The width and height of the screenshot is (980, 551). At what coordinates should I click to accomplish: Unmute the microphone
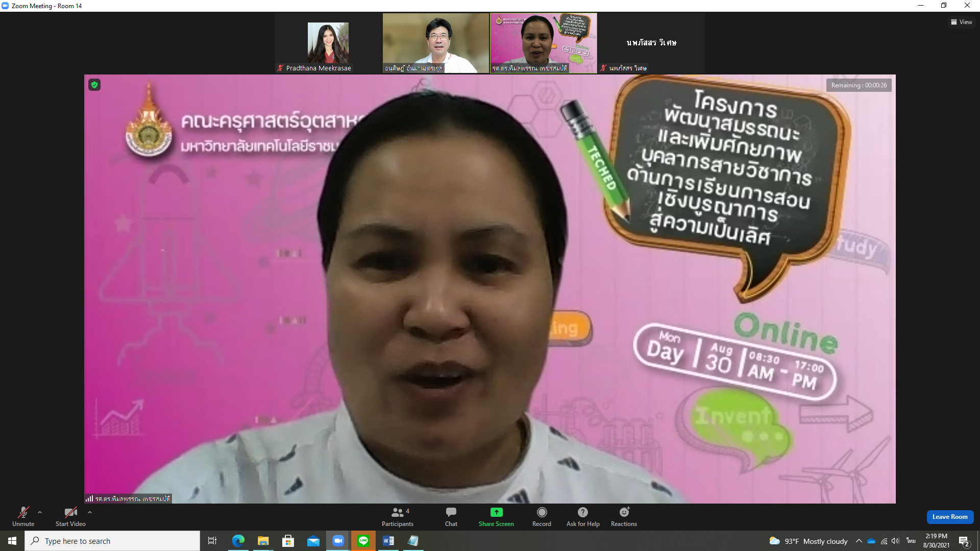23,516
